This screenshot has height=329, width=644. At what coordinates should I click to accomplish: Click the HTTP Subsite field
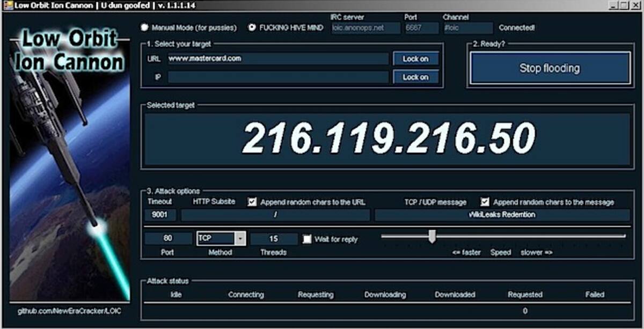(x=275, y=215)
